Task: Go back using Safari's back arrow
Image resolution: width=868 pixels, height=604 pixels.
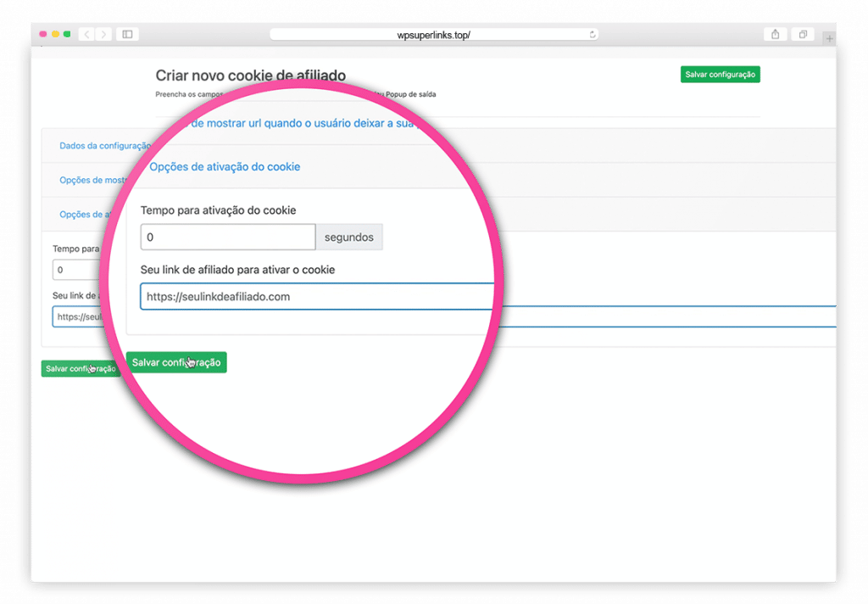Action: [86, 34]
